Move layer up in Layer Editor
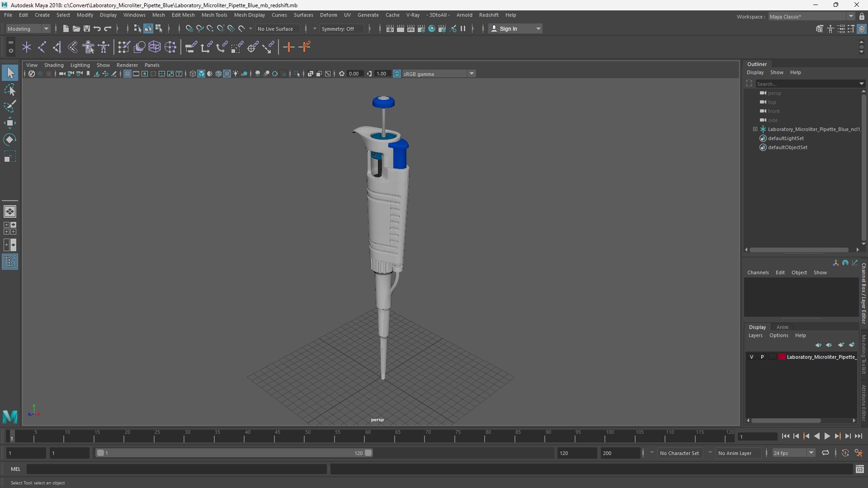The height and width of the screenshot is (488, 868). pyautogui.click(x=819, y=345)
